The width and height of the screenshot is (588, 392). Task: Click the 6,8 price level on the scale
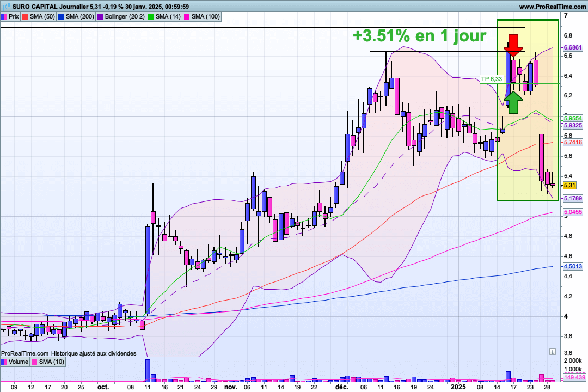568,35
